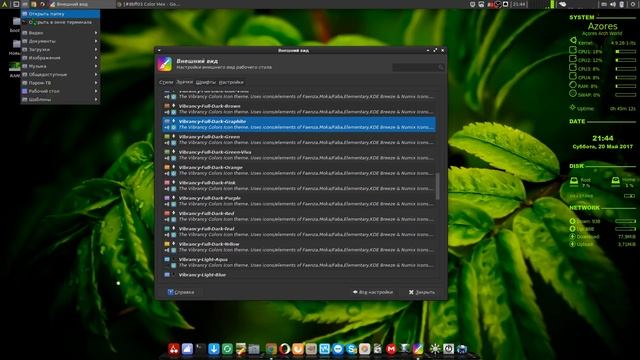The height and width of the screenshot is (360, 640).
Task: Click the Все настройки button
Action: [x=373, y=292]
